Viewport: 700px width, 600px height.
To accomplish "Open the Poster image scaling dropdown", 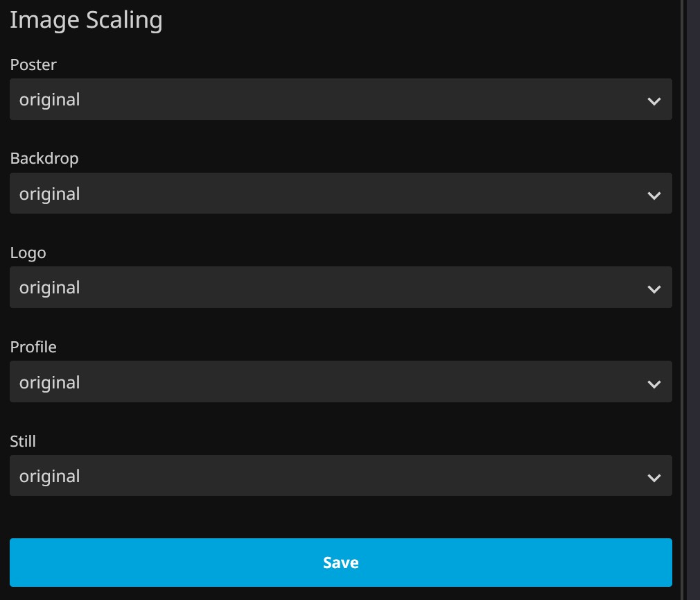I will [340, 99].
